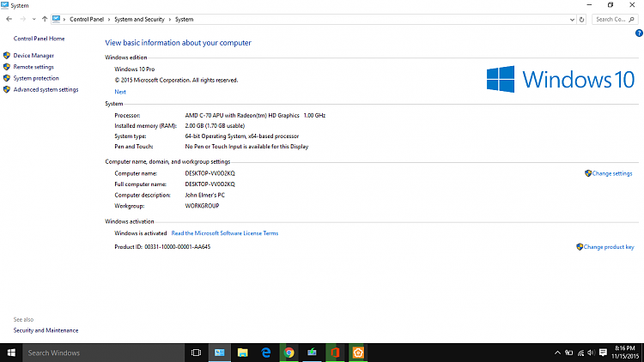Image resolution: width=644 pixels, height=362 pixels.
Task: Open the green monitor app taskbar icon
Action: pos(313,353)
